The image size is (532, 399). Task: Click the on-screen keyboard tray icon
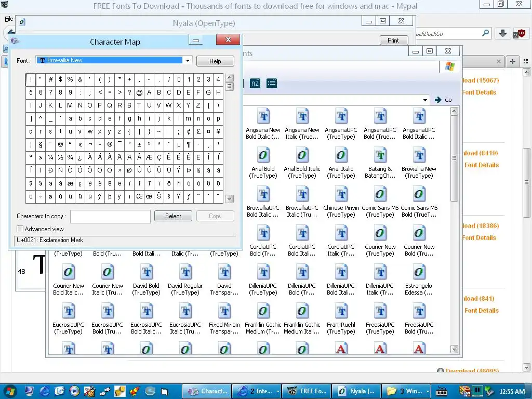click(442, 391)
